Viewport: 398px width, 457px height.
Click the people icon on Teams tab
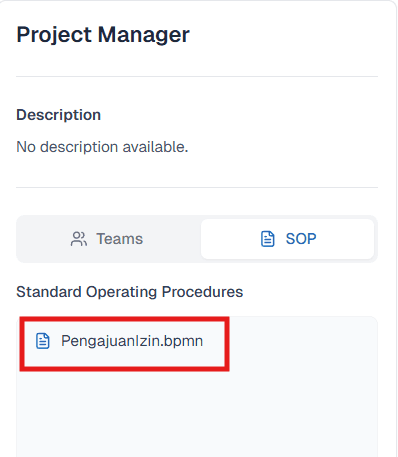79,239
